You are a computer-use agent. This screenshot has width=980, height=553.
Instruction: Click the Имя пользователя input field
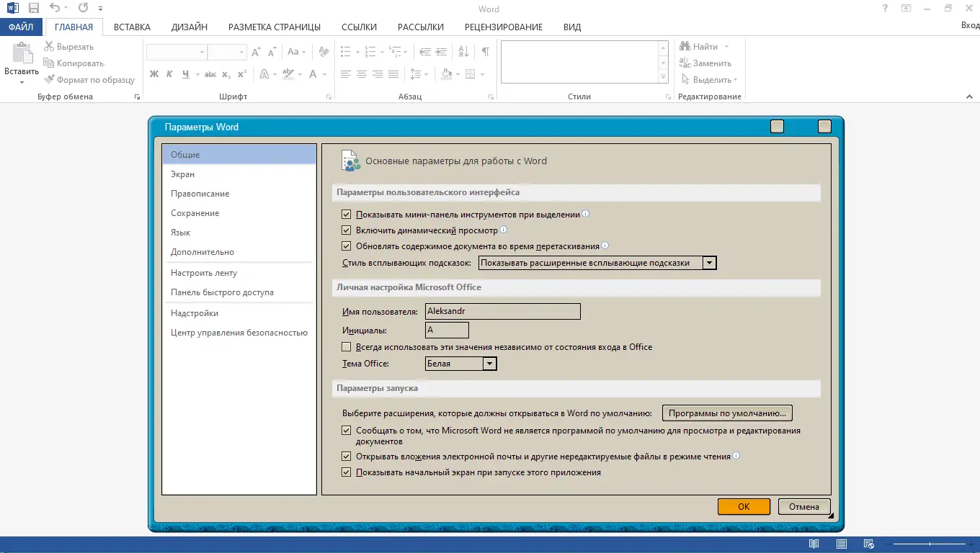pyautogui.click(x=502, y=311)
